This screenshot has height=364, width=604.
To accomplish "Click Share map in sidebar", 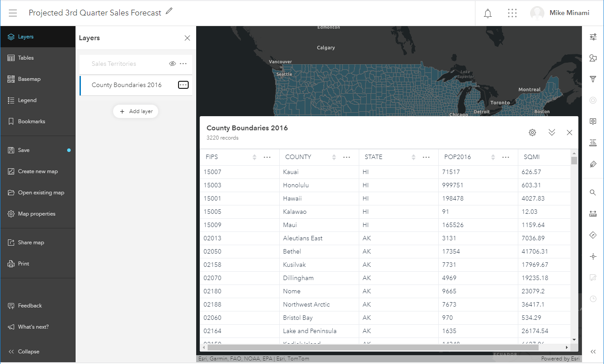I will [31, 243].
